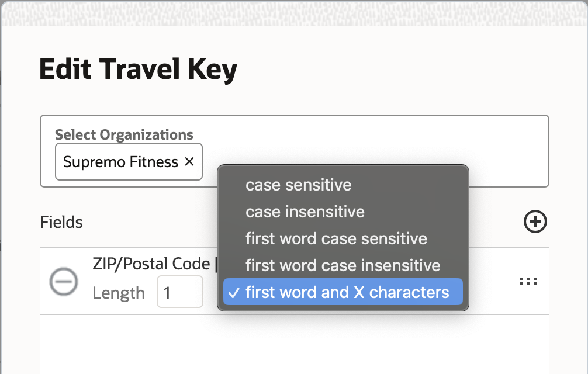Image resolution: width=588 pixels, height=374 pixels.
Task: Remove the ZIP/Postal Code field
Action: point(63,281)
